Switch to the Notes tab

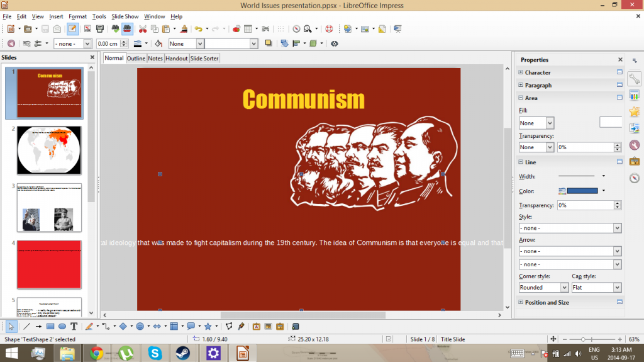coord(155,59)
